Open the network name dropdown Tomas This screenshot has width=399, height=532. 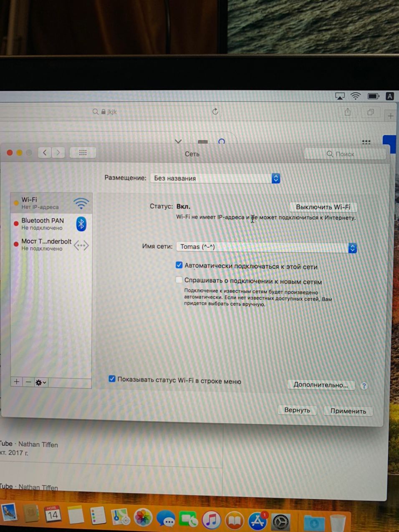267,247
